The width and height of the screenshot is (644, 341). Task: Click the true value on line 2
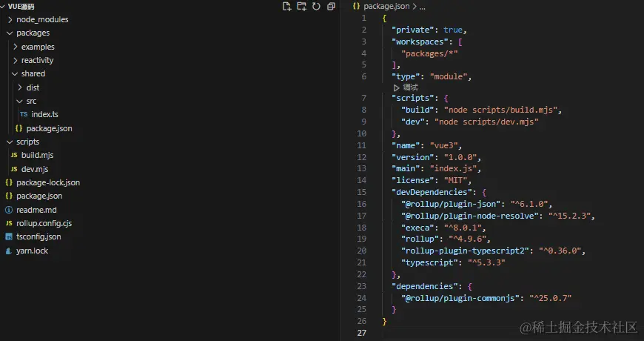pos(452,30)
